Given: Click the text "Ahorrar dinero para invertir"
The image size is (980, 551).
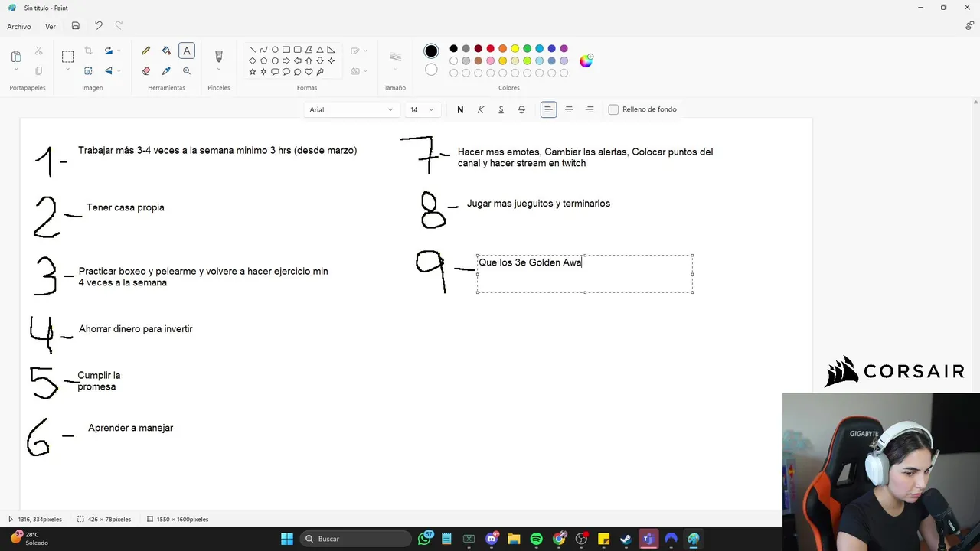Looking at the screenshot, I should pyautogui.click(x=136, y=329).
